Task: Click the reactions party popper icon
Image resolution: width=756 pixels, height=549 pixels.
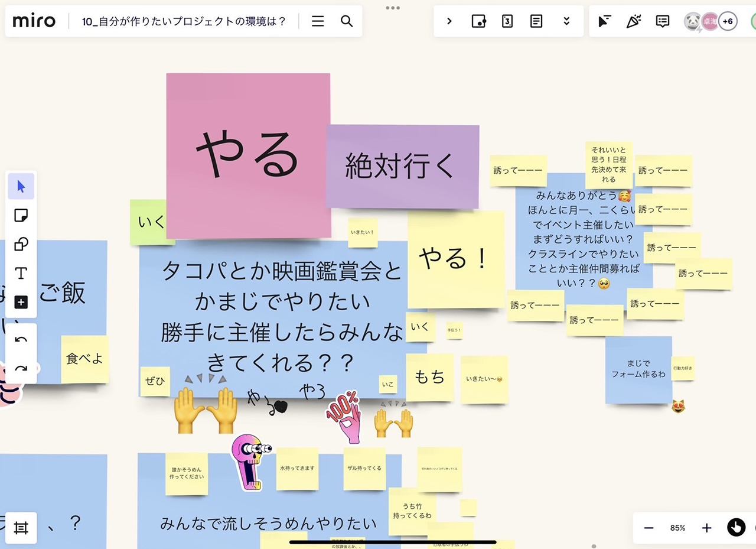Action: (x=633, y=21)
